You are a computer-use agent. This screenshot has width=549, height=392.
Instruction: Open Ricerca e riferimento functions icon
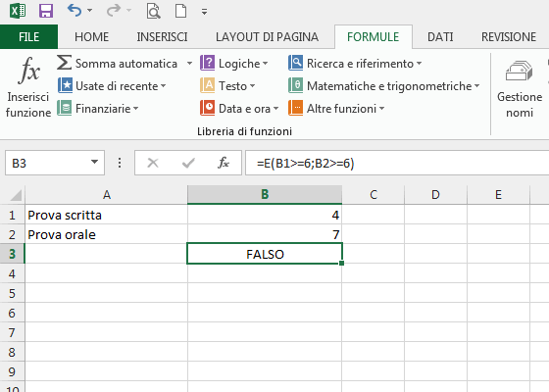click(295, 63)
